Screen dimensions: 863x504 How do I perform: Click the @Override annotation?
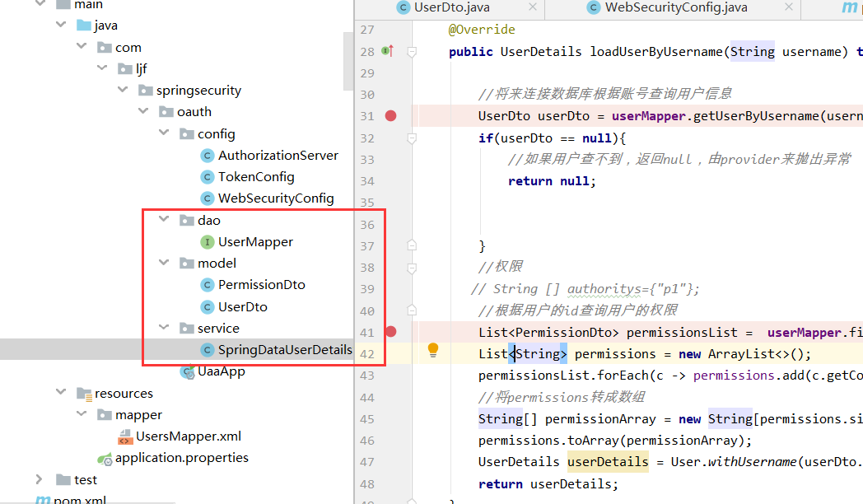482,30
